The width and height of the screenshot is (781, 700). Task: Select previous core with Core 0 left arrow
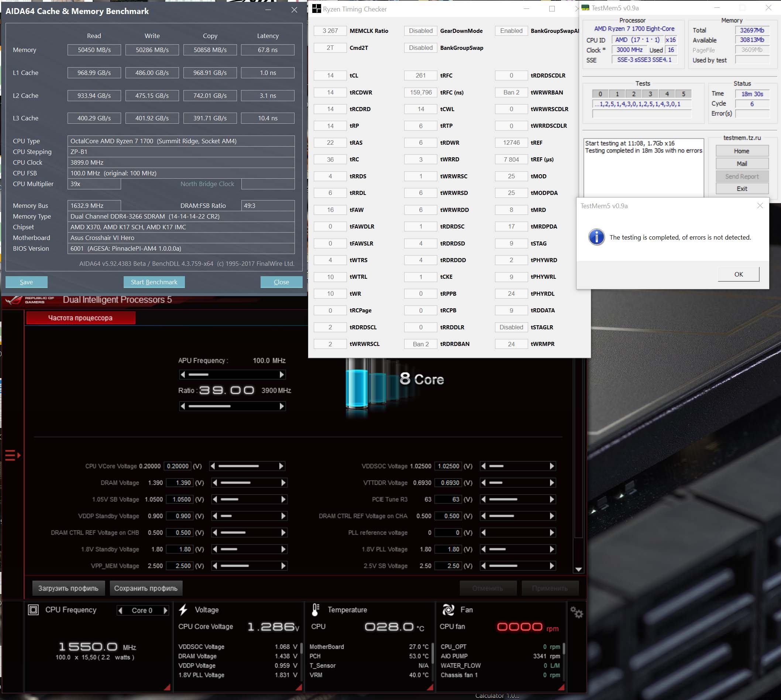point(120,610)
